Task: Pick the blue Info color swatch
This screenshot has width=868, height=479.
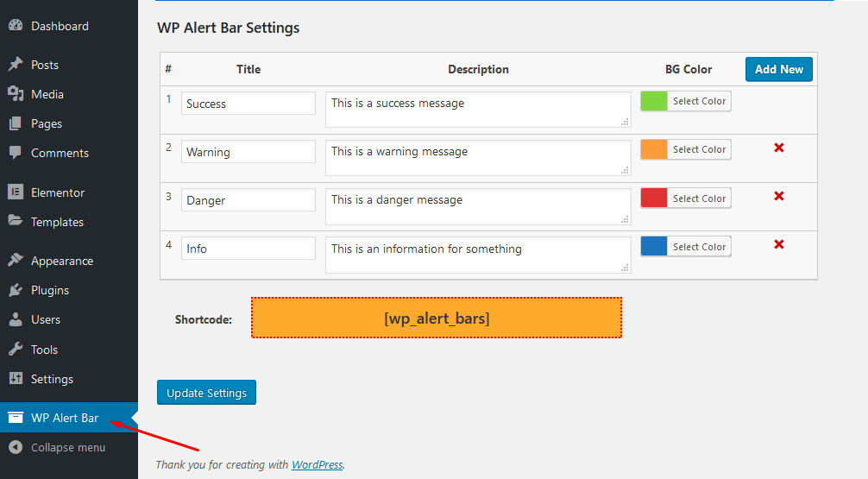Action: click(x=654, y=247)
